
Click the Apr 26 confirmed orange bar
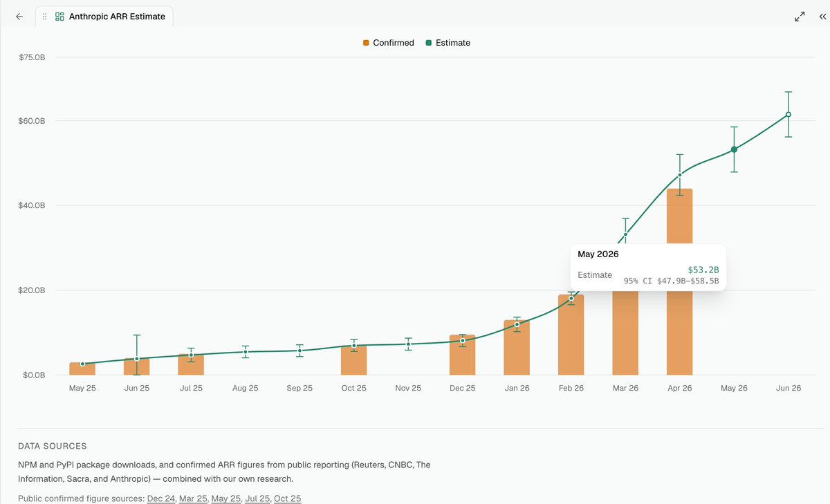[x=680, y=282]
